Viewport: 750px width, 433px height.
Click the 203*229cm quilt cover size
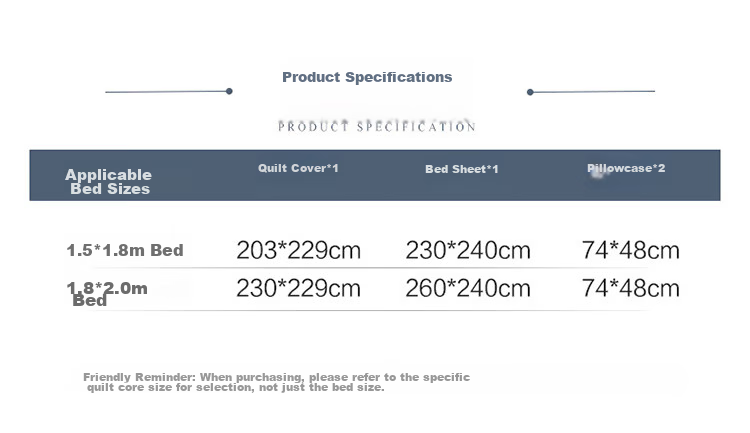(x=298, y=250)
